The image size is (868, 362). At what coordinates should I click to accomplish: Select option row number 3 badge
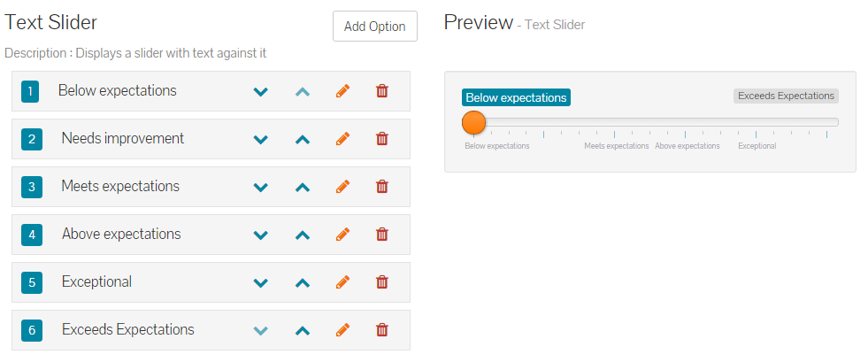[31, 187]
